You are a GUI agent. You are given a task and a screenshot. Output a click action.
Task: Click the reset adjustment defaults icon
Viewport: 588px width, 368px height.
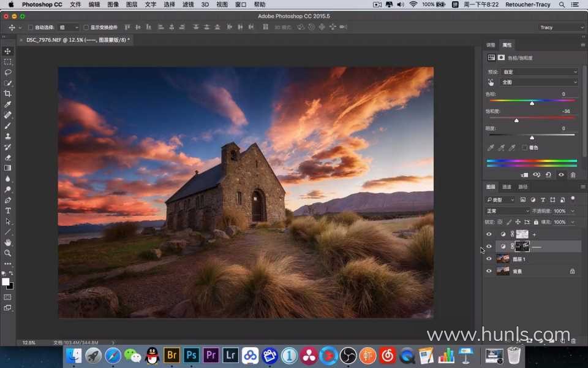pyautogui.click(x=548, y=175)
